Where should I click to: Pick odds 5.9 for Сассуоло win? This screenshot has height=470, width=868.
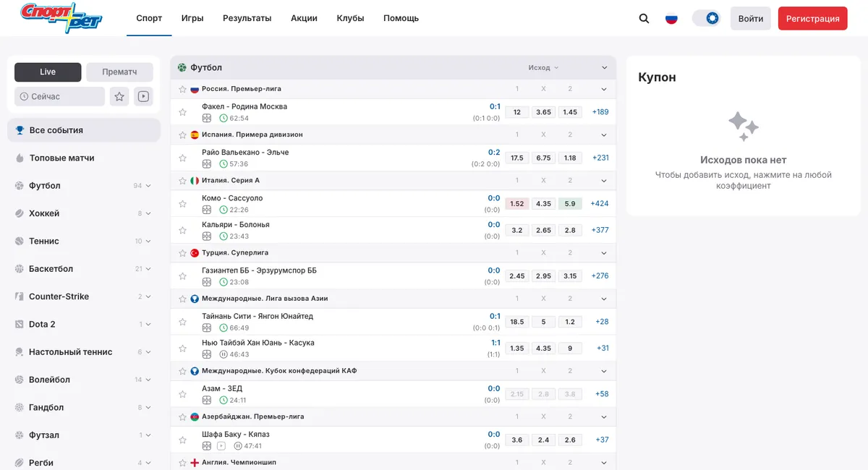tap(570, 204)
